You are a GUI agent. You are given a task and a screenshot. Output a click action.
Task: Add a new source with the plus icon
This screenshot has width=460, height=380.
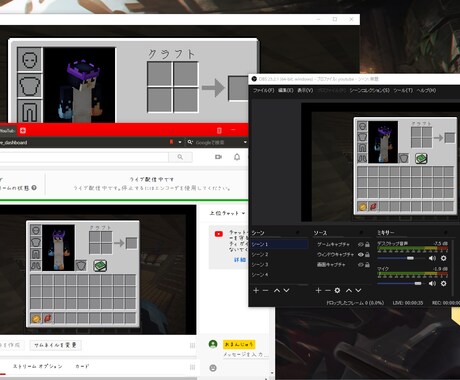(x=318, y=291)
